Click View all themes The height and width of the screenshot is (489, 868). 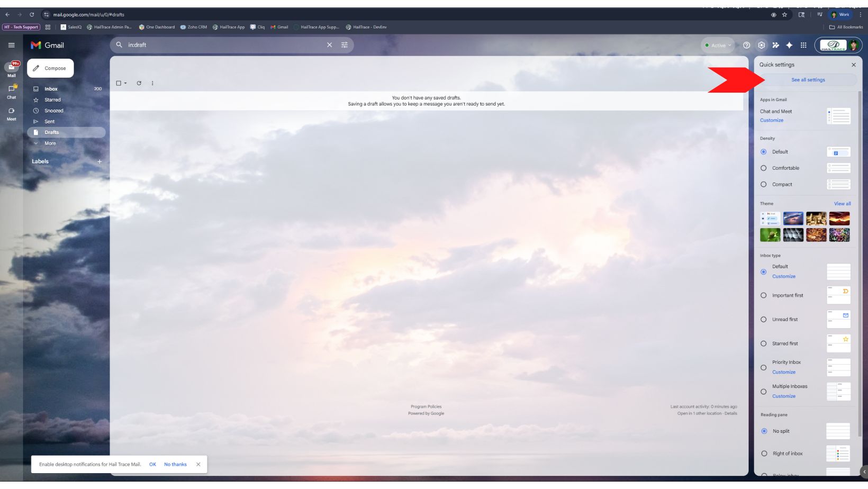point(842,204)
